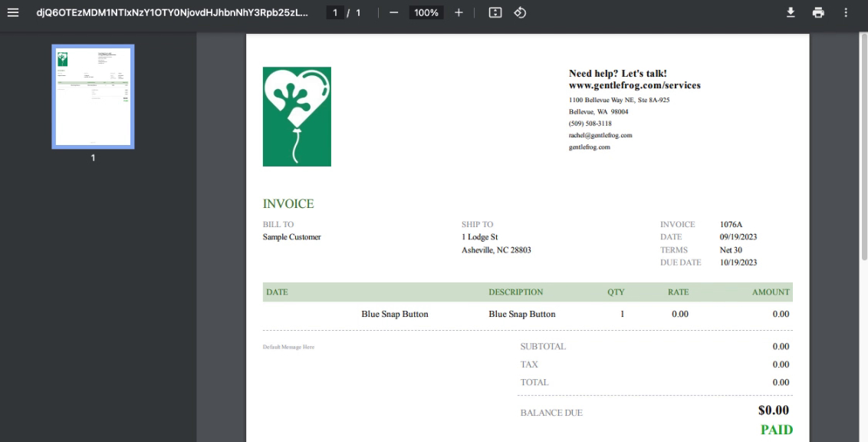Click Asheville, NC 28803 text
This screenshot has width=868, height=442.
point(497,250)
